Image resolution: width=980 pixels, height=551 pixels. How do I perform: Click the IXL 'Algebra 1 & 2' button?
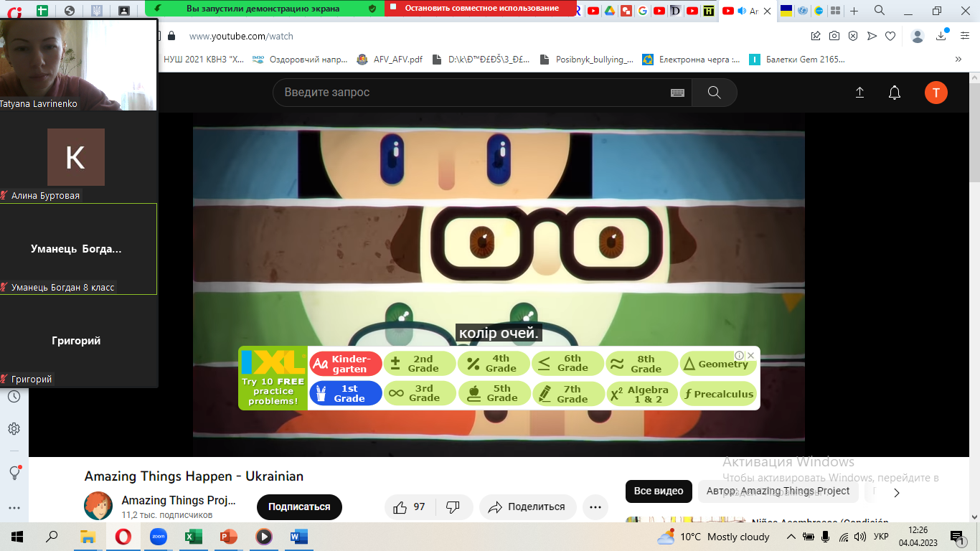click(x=641, y=394)
